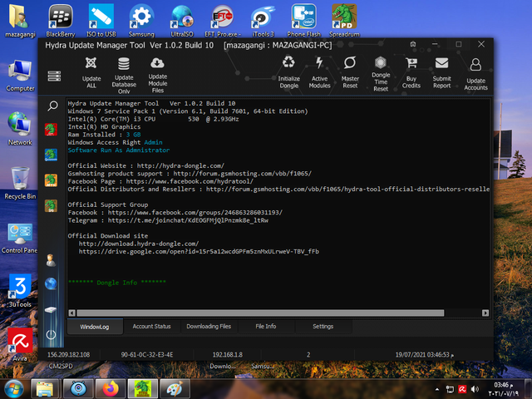Open the BlackBerry desktop shortcut
The image size is (532, 399).
[61, 20]
